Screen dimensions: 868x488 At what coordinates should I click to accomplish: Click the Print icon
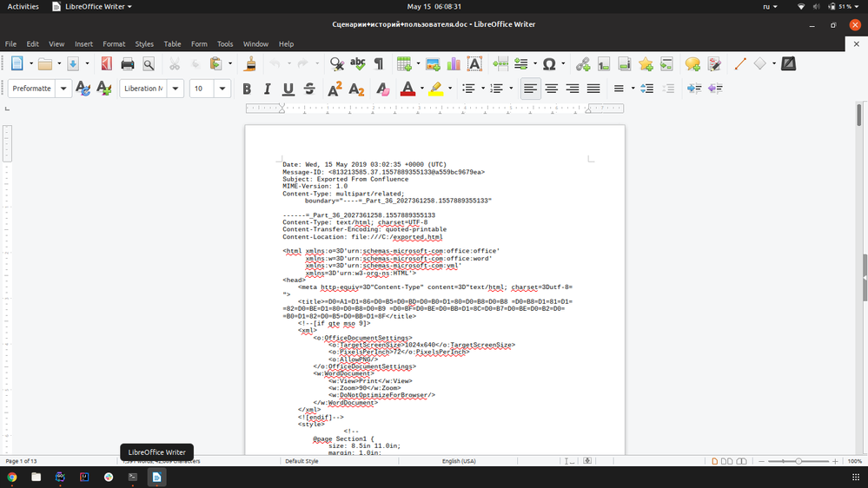(x=128, y=64)
